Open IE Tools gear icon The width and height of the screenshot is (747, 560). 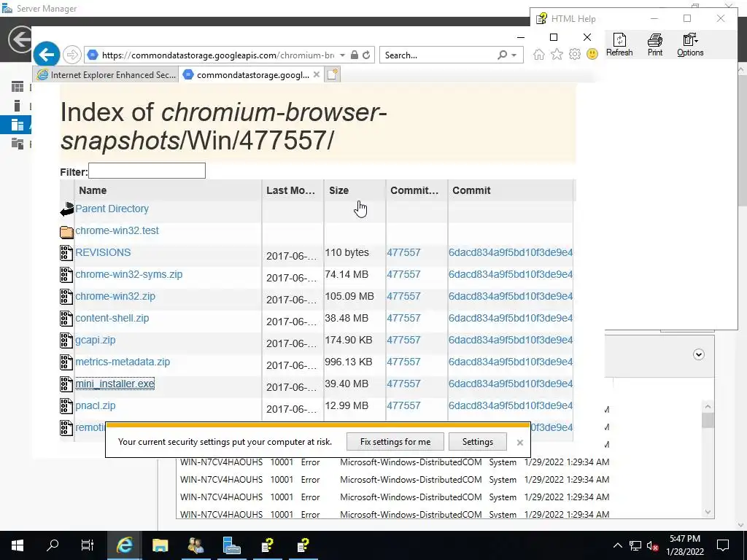575,54
